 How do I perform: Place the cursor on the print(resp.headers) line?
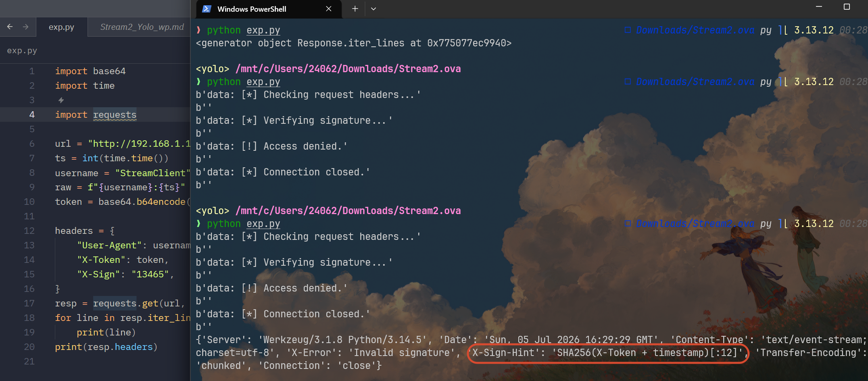(106, 347)
